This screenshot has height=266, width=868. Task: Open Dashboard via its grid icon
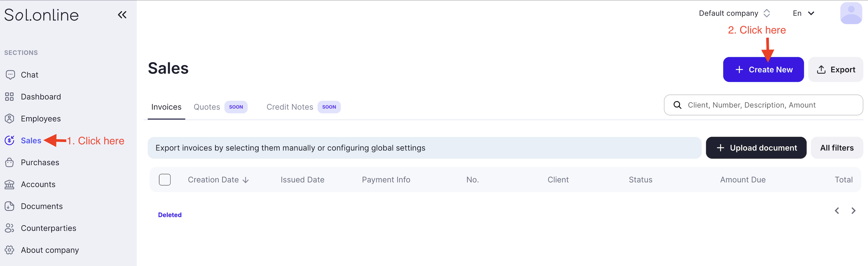pyautogui.click(x=10, y=97)
